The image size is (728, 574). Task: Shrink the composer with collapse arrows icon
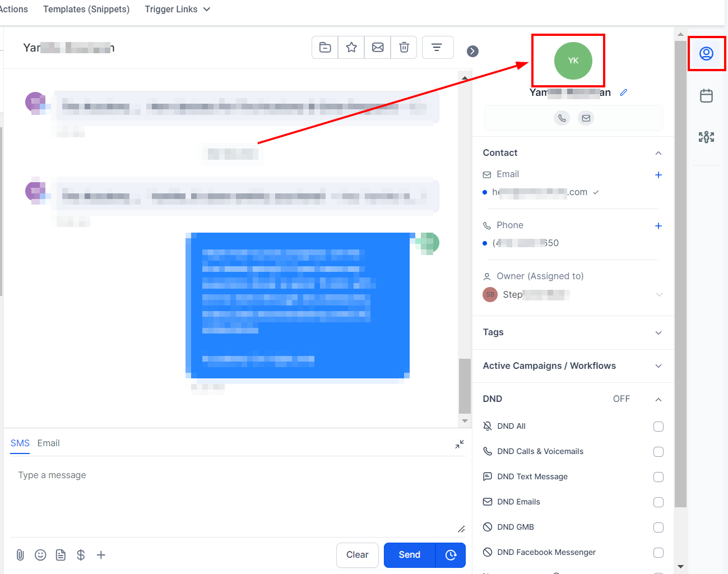[460, 445]
